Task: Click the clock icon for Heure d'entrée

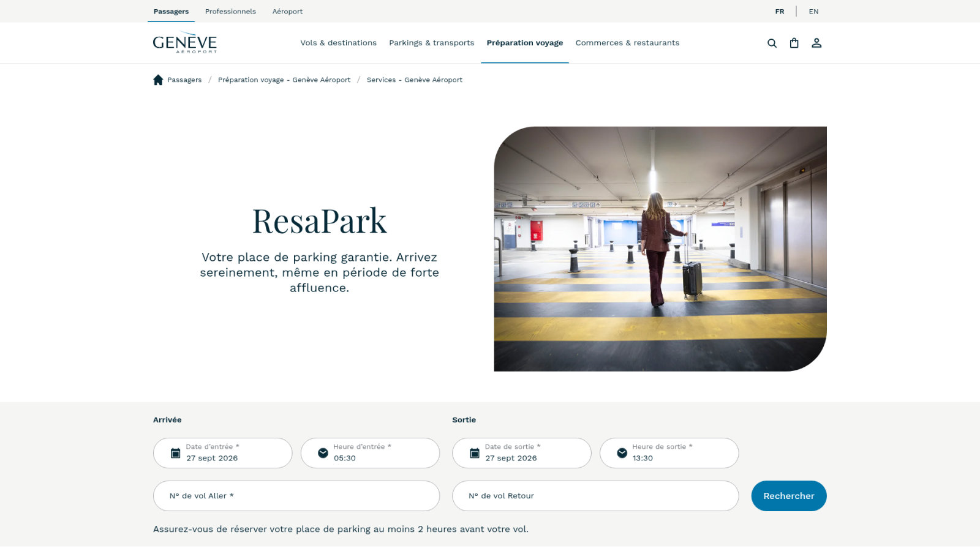Action: pos(323,453)
